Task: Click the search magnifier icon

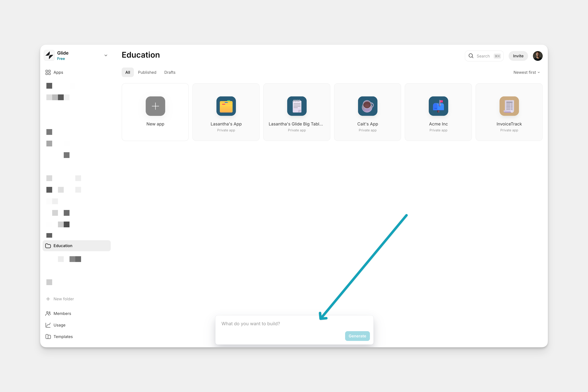Action: point(471,56)
